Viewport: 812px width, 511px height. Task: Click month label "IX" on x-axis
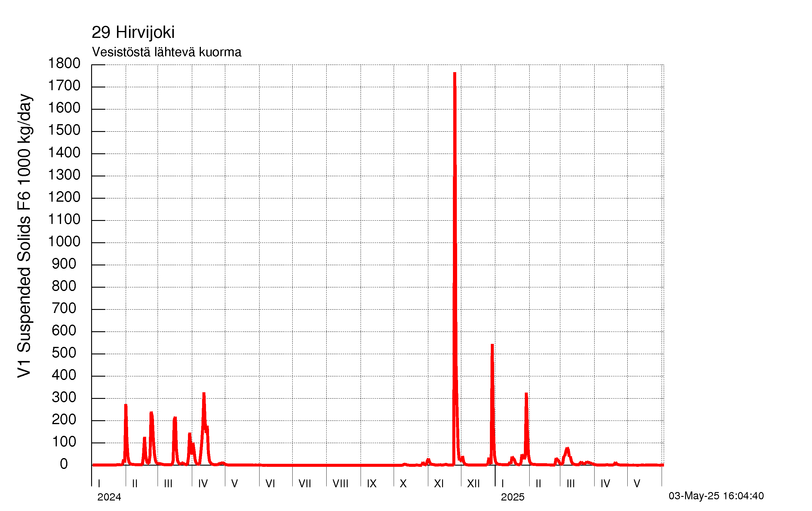(x=372, y=484)
